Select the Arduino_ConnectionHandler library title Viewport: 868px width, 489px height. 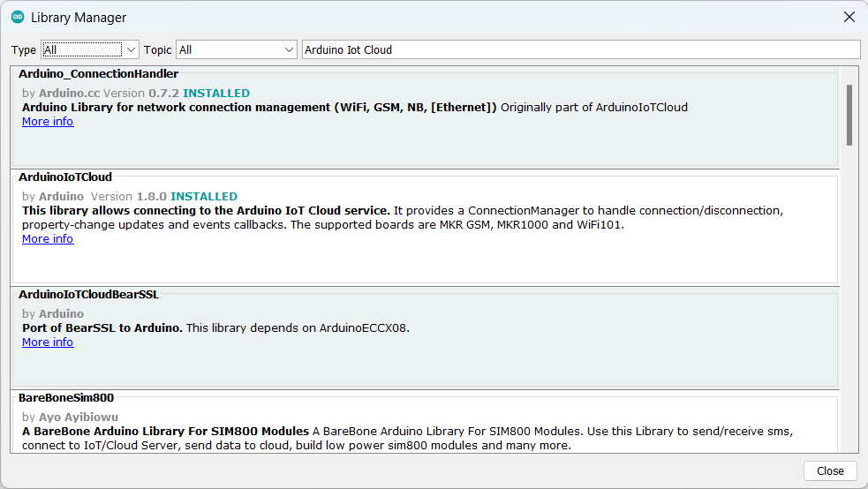tap(98, 74)
